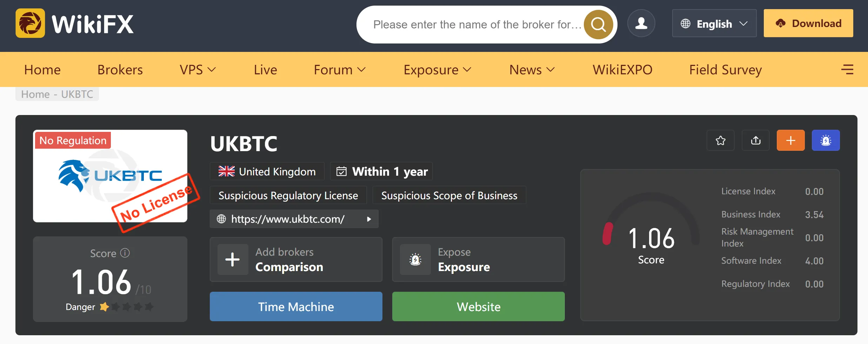The height and width of the screenshot is (344, 868).
Task: Open the English language dropdown
Action: 714,23
